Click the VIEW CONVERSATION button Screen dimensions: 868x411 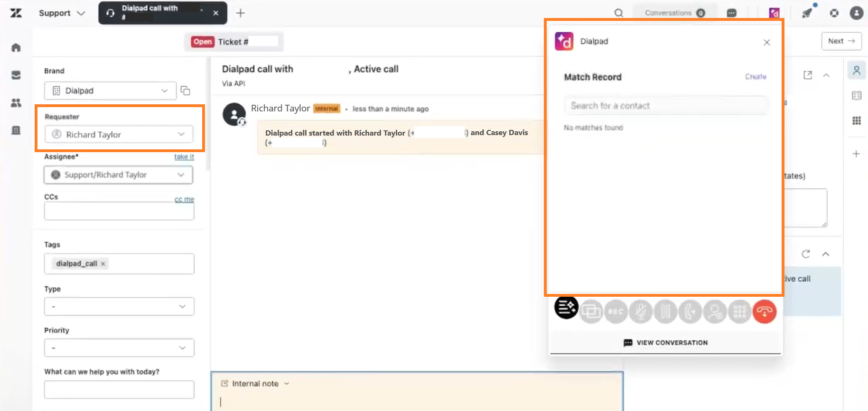(x=665, y=342)
